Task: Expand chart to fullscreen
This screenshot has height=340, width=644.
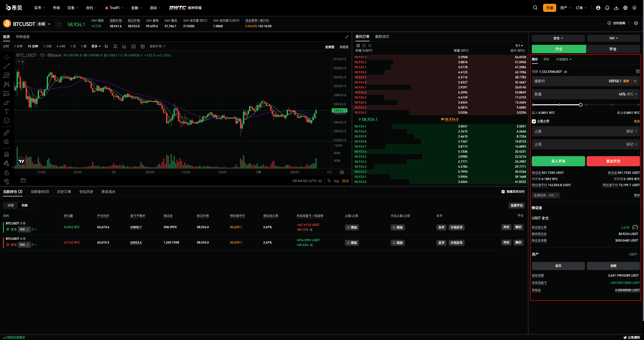Action: pos(347,37)
